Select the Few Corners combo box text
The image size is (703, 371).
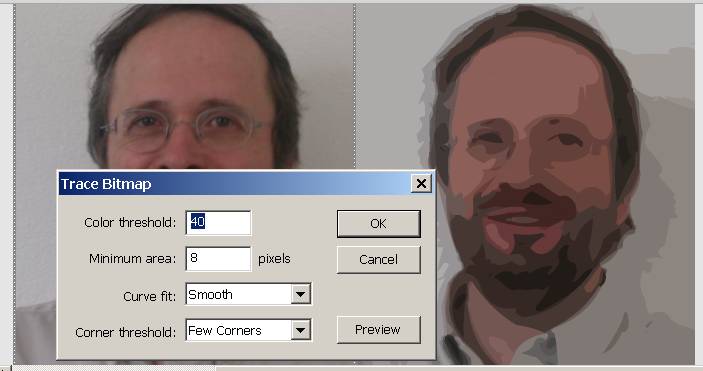point(225,331)
